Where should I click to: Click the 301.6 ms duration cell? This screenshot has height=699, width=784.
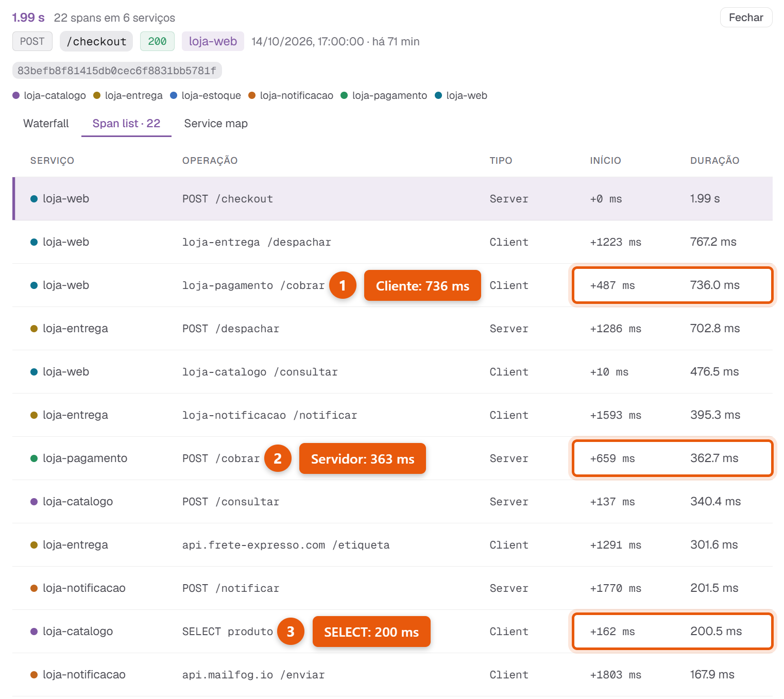[714, 545]
